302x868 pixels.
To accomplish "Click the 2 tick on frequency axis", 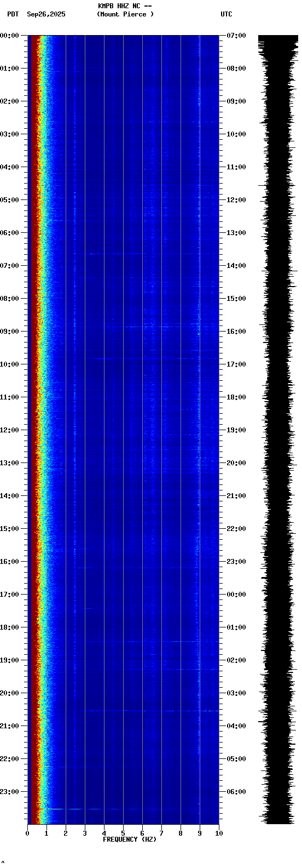I will 66,833.
